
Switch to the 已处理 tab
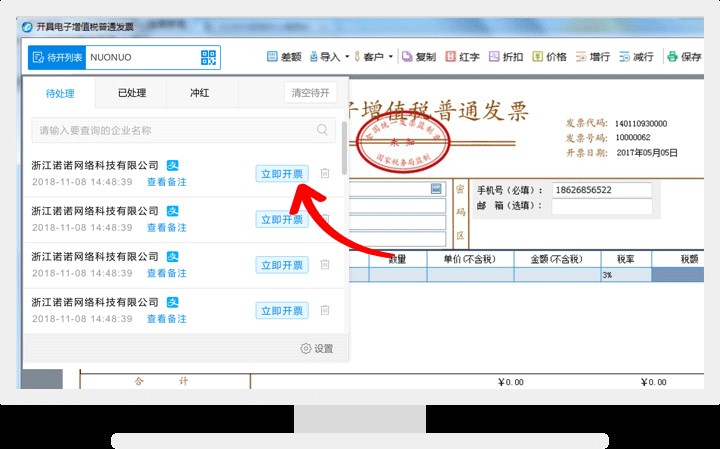(132, 93)
